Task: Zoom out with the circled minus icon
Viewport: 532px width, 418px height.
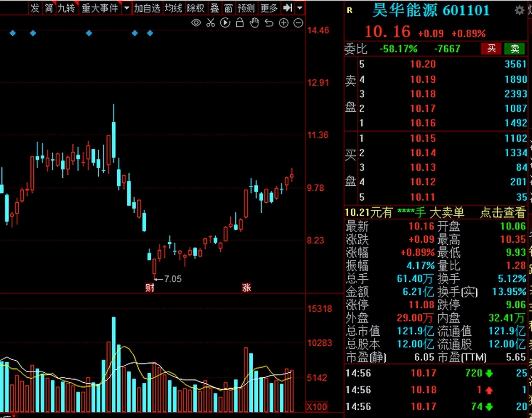Action: click(298, 23)
